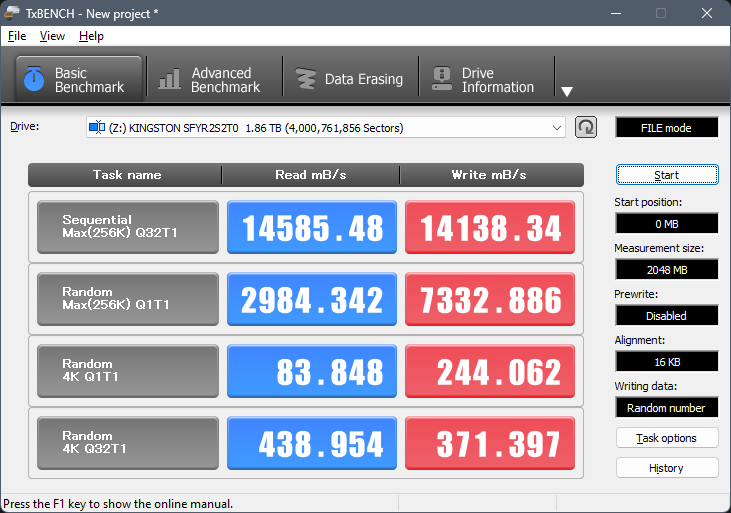Click the Basic Benchmark stopwatch icon
Viewport: 731px width, 513px height.
pos(33,79)
